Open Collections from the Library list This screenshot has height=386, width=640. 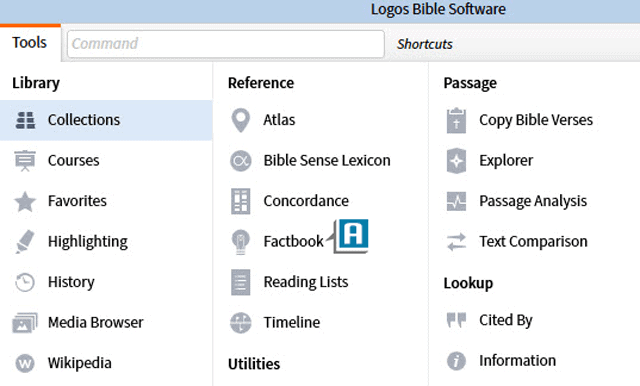tap(84, 120)
